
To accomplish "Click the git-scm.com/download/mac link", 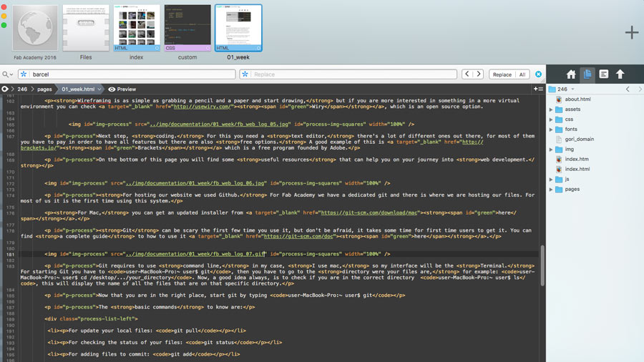I will 369,212.
